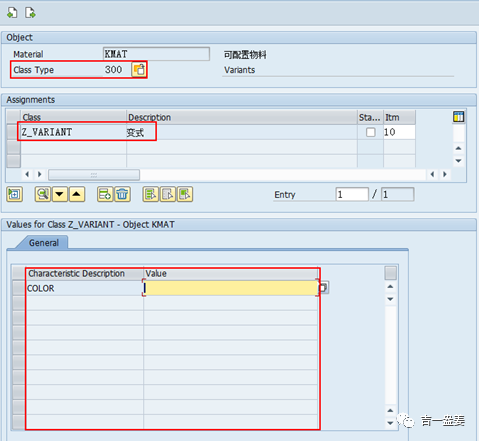This screenshot has width=479, height=441.
Task: Click the previous object document icon with left arrow
Action: pyautogui.click(x=12, y=13)
